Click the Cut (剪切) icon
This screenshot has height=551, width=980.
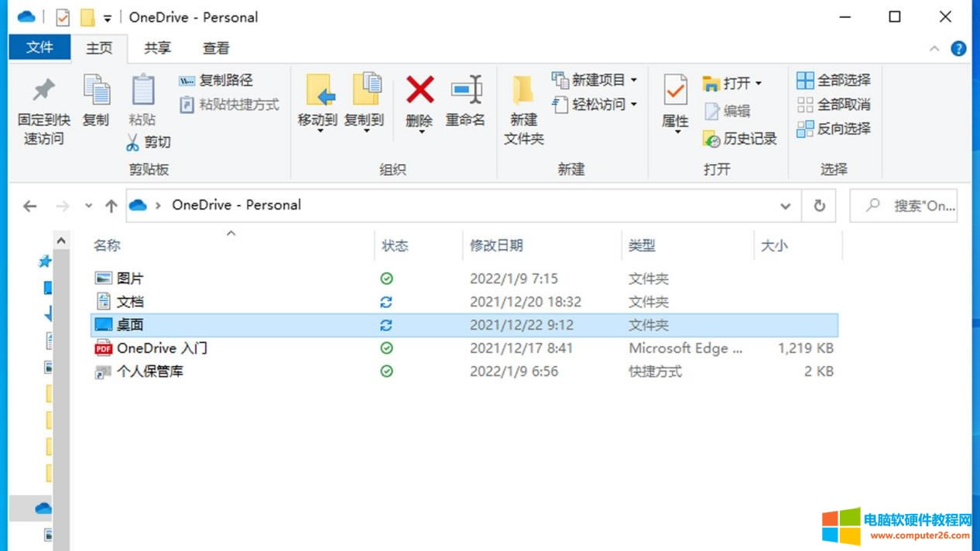pos(147,142)
